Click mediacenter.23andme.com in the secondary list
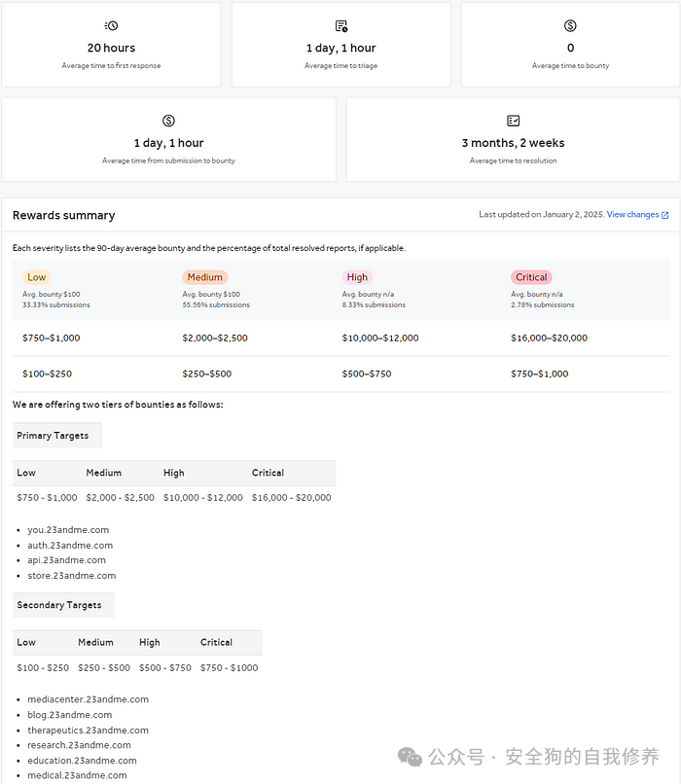The height and width of the screenshot is (784, 681). (88, 699)
